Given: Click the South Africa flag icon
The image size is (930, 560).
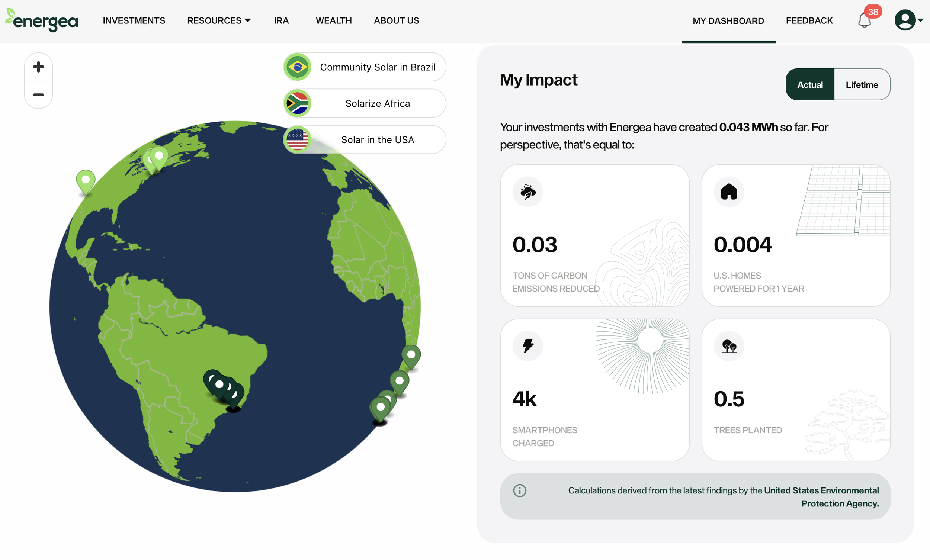Looking at the screenshot, I should tap(298, 103).
